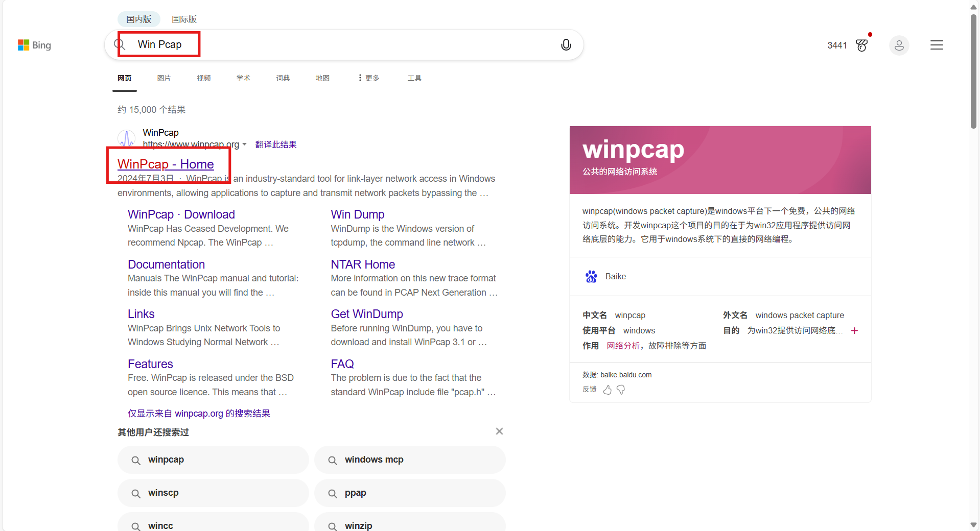980x531 pixels.
Task: Select the 视频 tab
Action: tap(204, 78)
